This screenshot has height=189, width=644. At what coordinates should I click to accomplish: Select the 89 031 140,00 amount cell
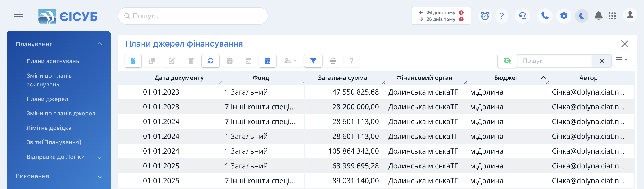[345, 180]
